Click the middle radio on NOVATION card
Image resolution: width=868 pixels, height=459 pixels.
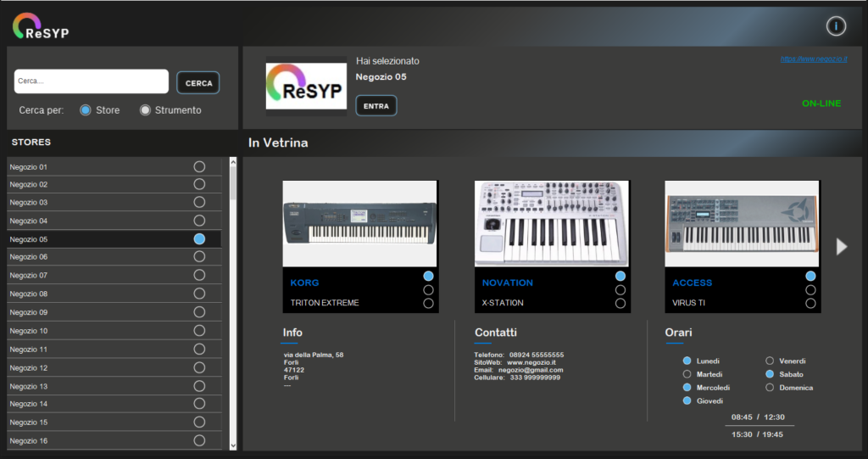(x=620, y=290)
